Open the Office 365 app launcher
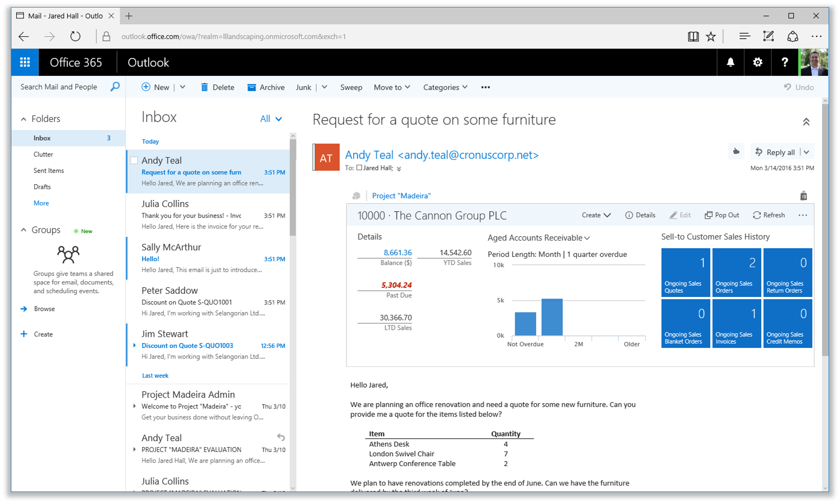The width and height of the screenshot is (840, 504). tap(25, 62)
